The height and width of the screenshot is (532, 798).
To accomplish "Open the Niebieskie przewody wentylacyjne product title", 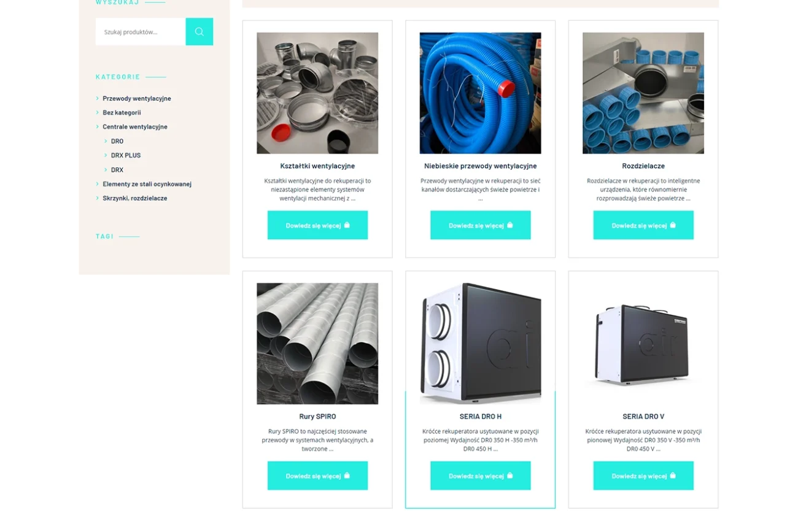I will click(480, 166).
